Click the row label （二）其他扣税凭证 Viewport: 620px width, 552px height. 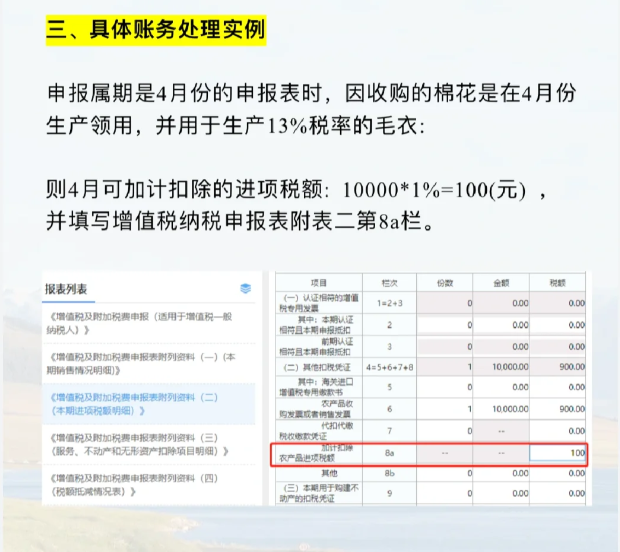click(x=317, y=367)
